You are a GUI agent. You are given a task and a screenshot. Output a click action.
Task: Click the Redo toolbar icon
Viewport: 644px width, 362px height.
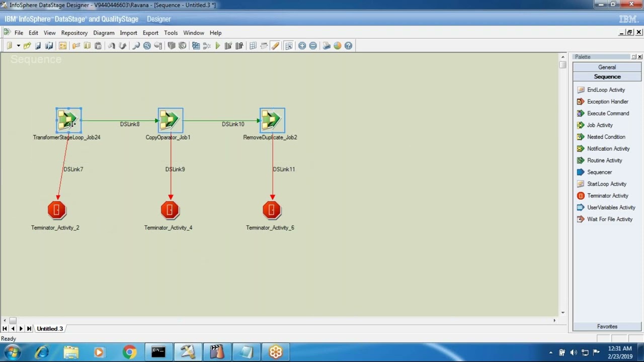(x=122, y=46)
